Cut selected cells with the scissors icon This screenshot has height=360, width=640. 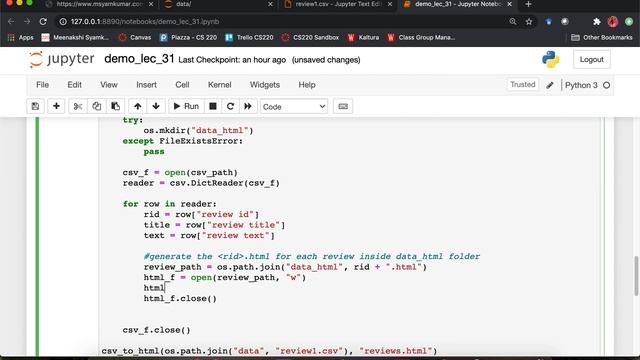pos(78,106)
